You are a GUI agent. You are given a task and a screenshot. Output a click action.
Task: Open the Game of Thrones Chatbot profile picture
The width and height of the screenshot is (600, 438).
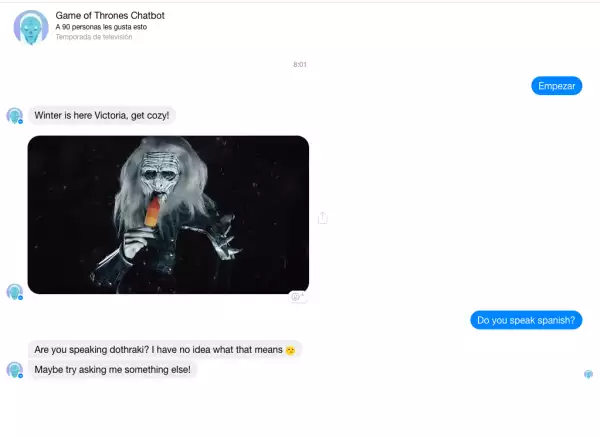click(x=31, y=27)
